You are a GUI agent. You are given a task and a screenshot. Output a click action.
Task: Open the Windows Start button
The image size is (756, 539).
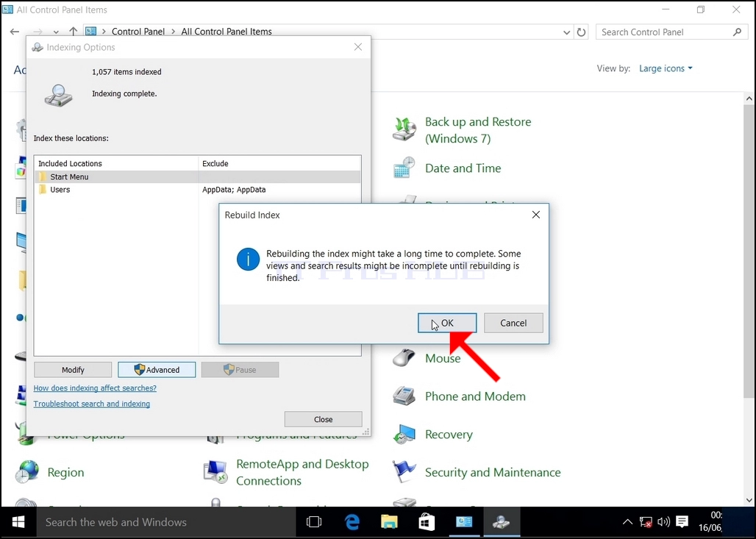click(18, 522)
